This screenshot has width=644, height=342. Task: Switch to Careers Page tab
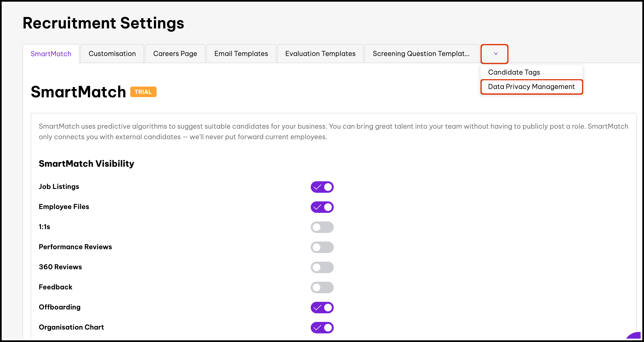[175, 54]
